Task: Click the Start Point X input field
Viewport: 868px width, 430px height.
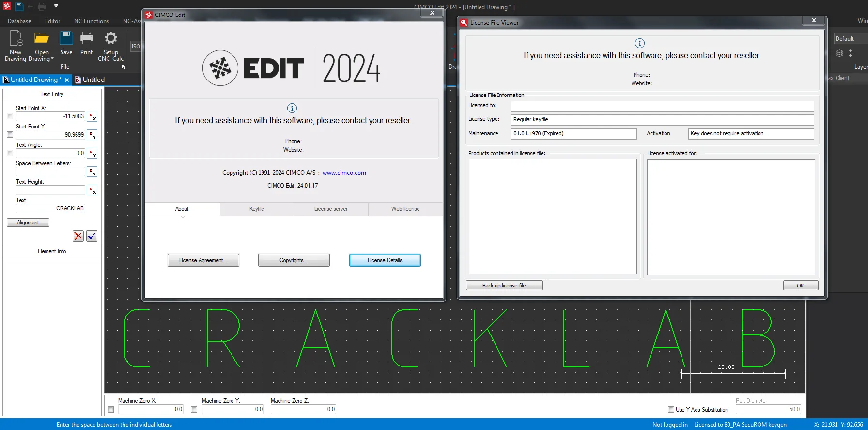Action: (50, 116)
